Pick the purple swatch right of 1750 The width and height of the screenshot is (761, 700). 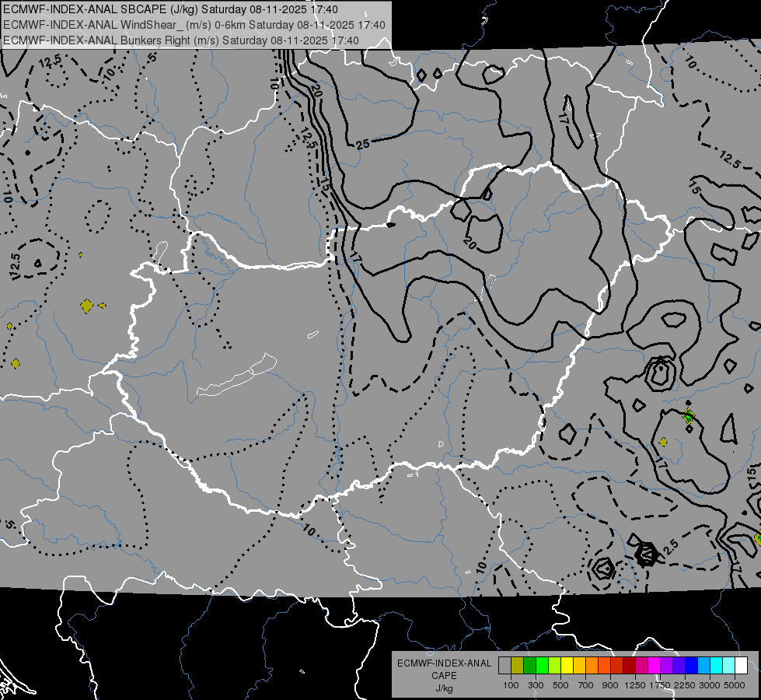point(666,665)
